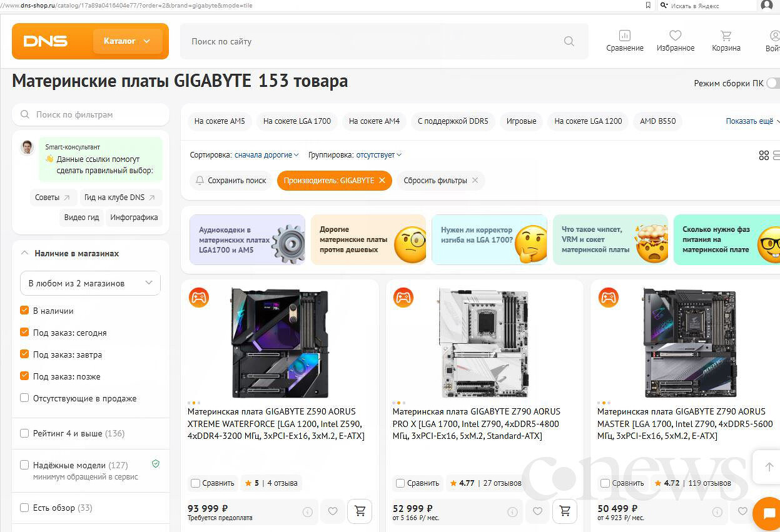Open Инфографика link
Viewport: 780px width, 532px height.
[134, 218]
